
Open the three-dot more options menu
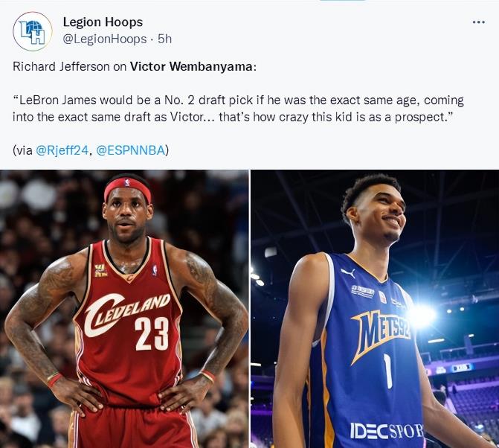click(x=479, y=22)
